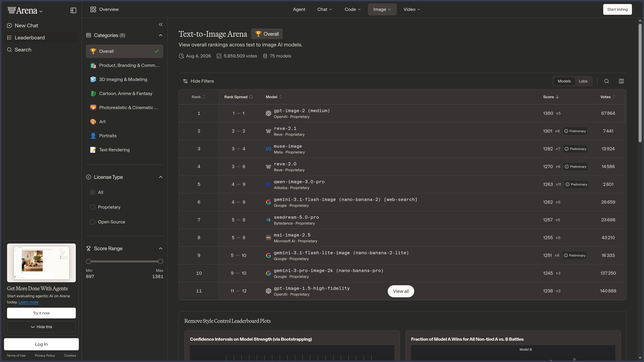Click the Hide Filters sliders icon

pyautogui.click(x=185, y=81)
